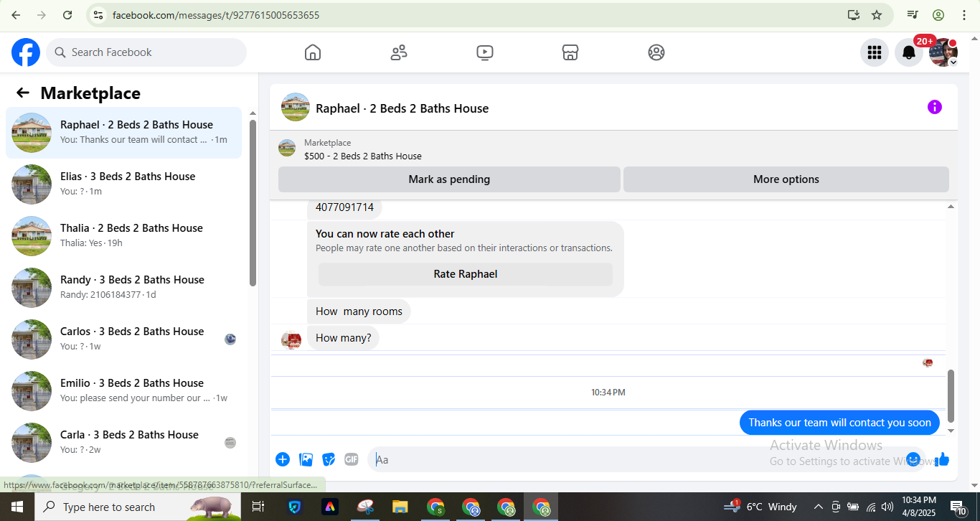Open the Marketplace store tab icon
Image resolution: width=980 pixels, height=521 pixels.
(x=570, y=52)
